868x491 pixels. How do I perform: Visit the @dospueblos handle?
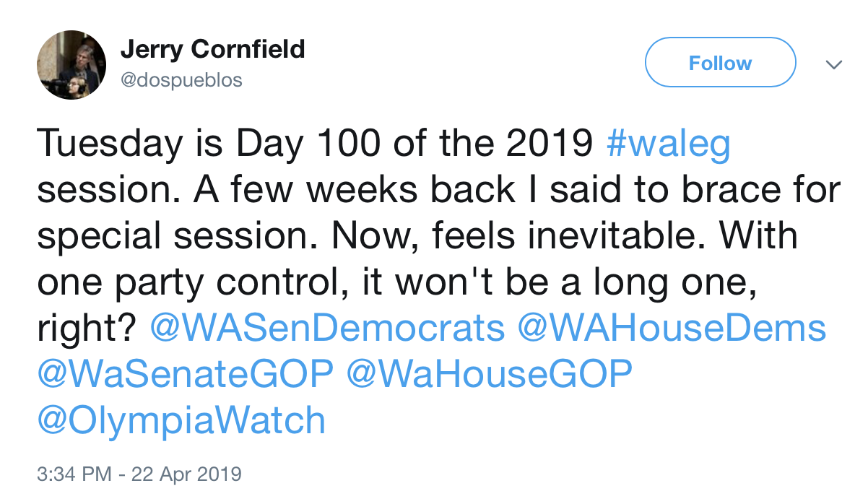point(181,79)
